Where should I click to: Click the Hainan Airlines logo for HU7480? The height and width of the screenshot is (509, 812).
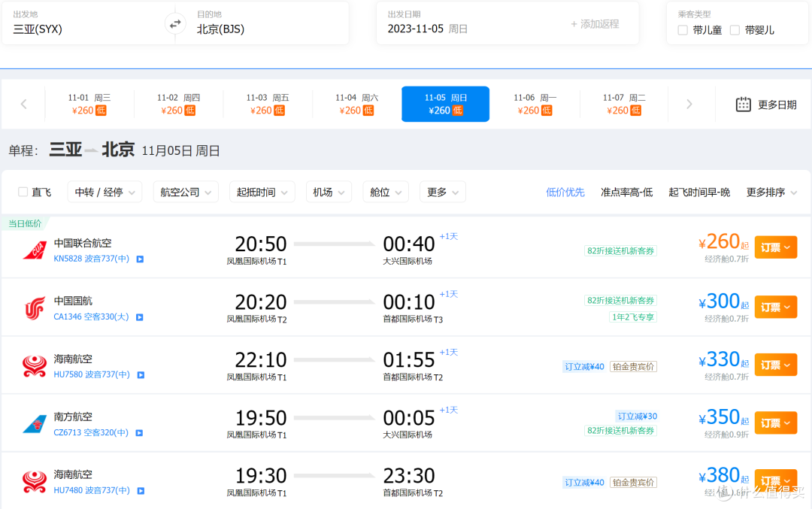35,482
